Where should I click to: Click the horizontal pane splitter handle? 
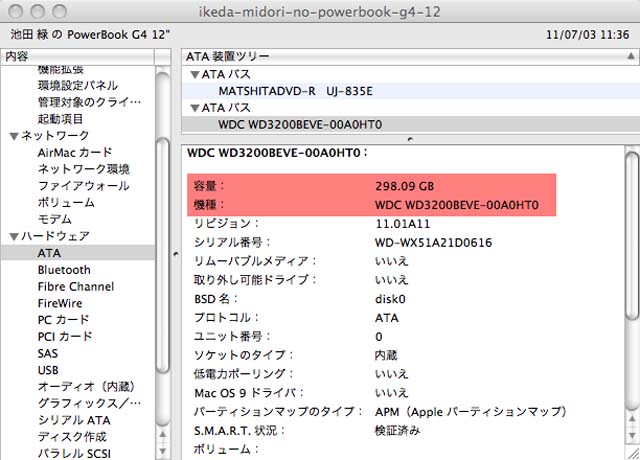tap(410, 139)
